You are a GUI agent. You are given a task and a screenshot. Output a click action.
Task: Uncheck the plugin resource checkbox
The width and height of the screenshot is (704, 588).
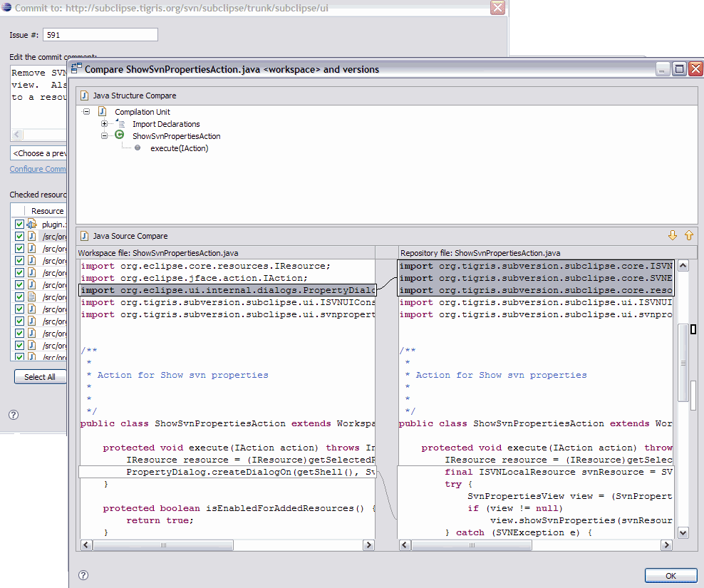[19, 224]
